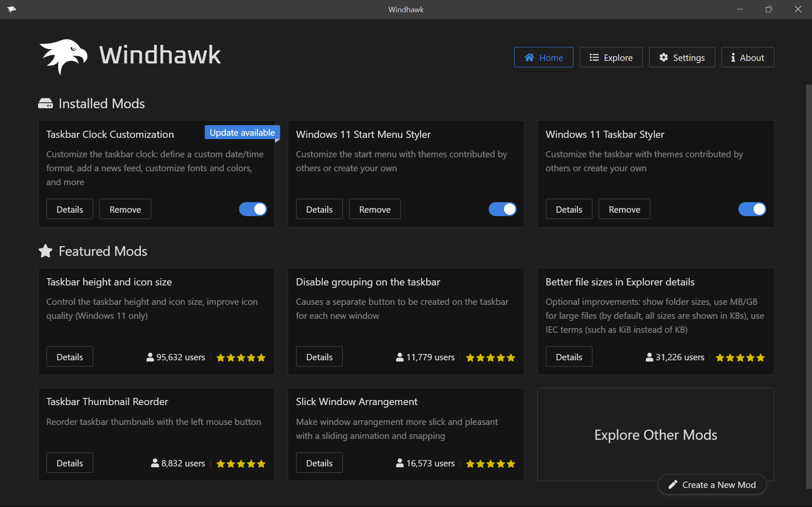Disable Windows 11 Taskbar Styler toggle
Viewport: 812px width, 507px height.
click(752, 209)
